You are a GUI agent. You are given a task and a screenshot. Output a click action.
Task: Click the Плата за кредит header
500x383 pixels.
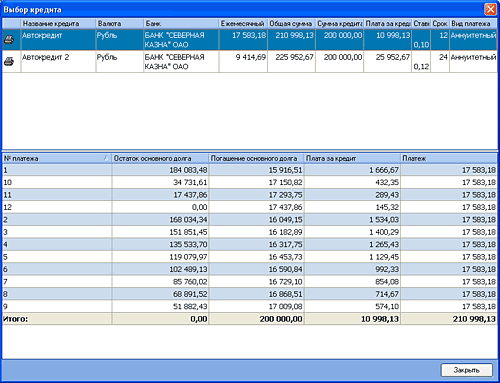(352, 158)
